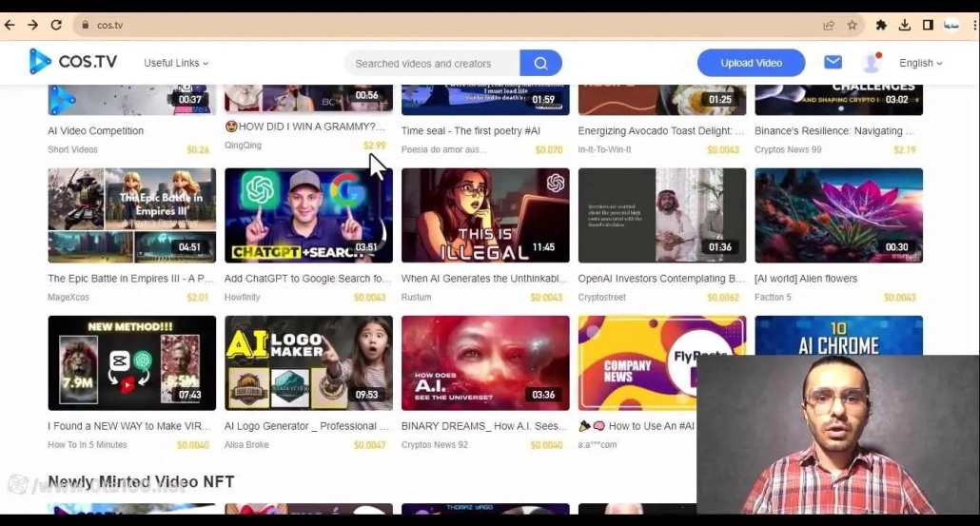
Task: Open the mail messages icon
Action: [833, 63]
